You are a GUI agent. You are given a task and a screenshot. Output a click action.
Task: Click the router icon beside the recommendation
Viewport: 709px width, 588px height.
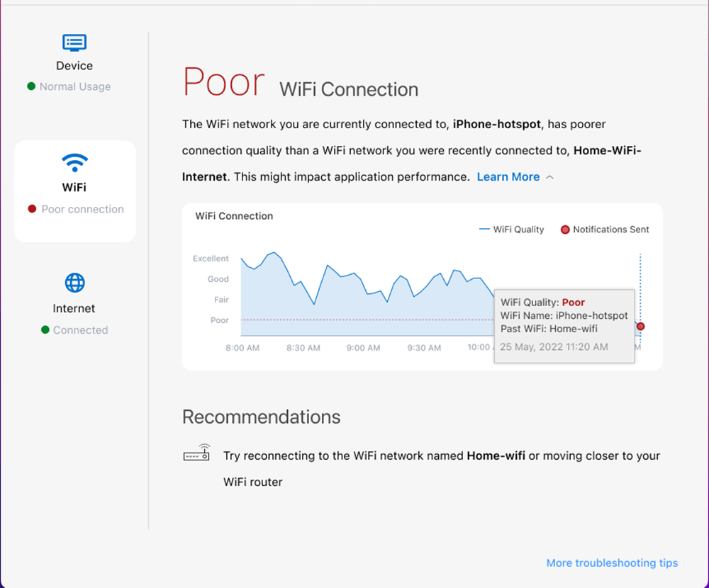pos(197,453)
